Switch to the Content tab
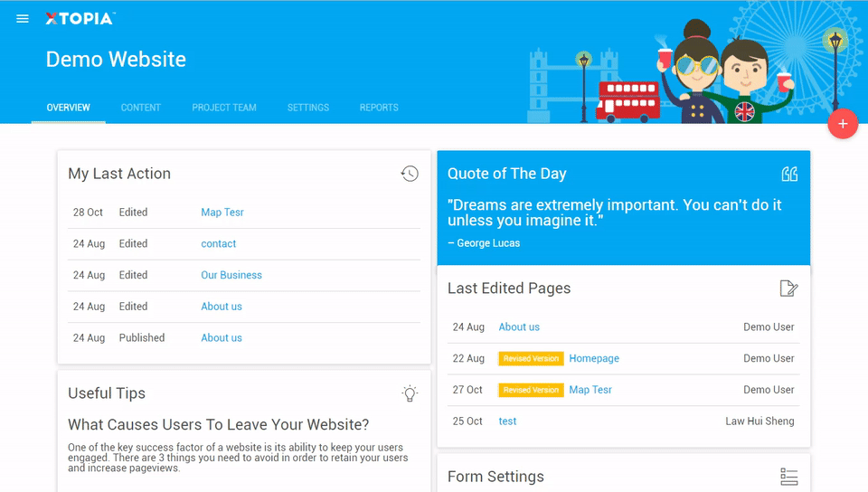 [140, 108]
